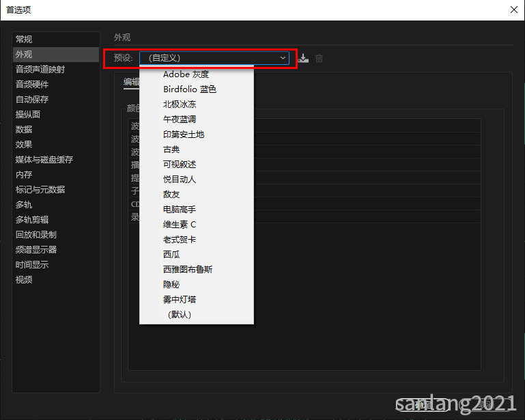Choose 敌友 in the dropdown list
Image resolution: width=525 pixels, height=420 pixels.
coord(197,195)
